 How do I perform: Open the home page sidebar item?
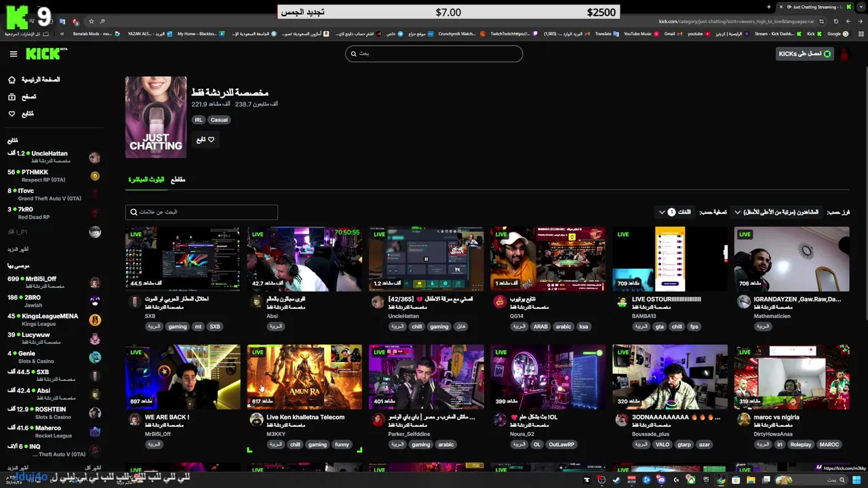tap(34, 79)
